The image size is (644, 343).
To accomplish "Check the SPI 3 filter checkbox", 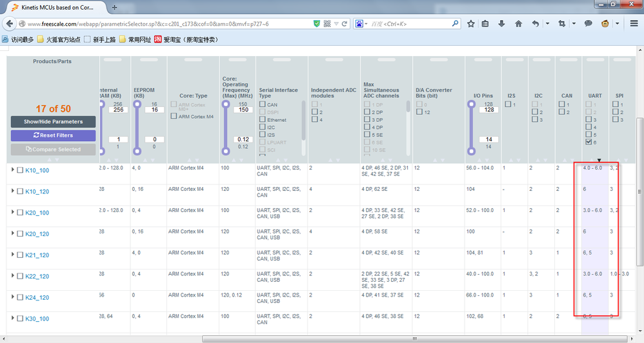I will click(615, 119).
